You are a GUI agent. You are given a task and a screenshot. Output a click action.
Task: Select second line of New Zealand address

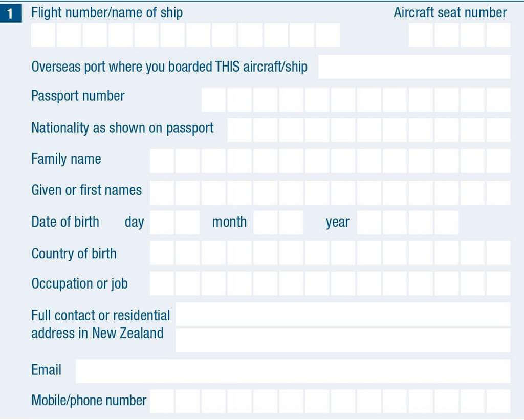click(x=343, y=340)
